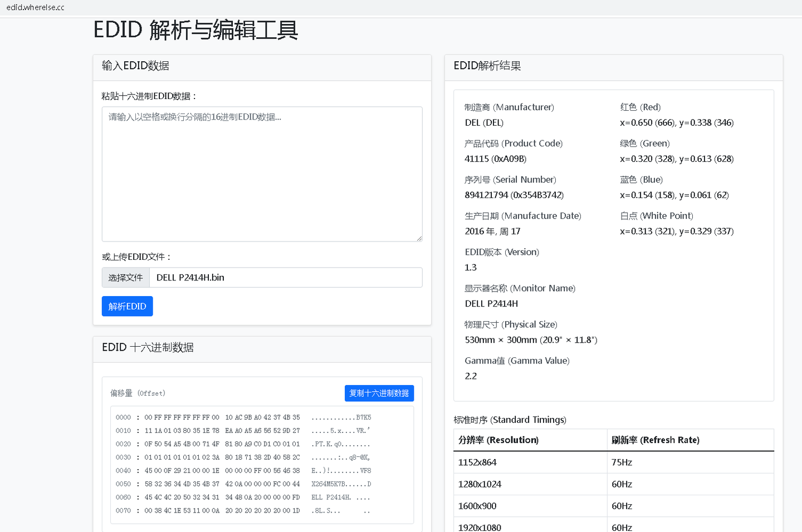The width and height of the screenshot is (802, 532).
Task: Copy hex data with 复制十六进制数据 button
Action: point(379,393)
